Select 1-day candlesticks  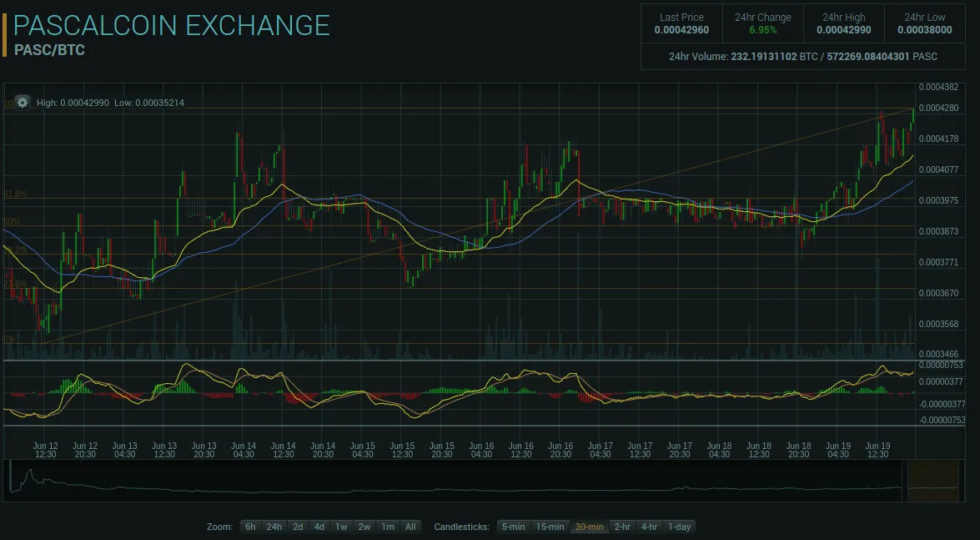[680, 527]
